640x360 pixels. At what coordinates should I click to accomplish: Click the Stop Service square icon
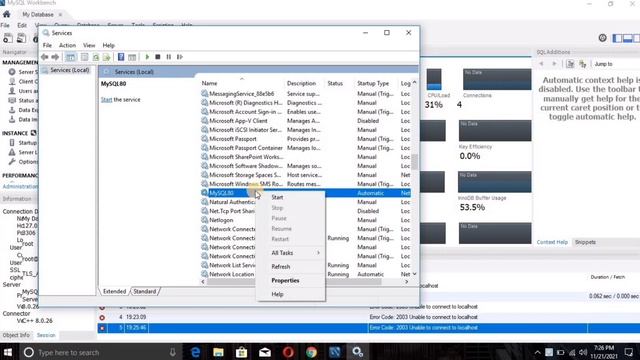(158, 57)
